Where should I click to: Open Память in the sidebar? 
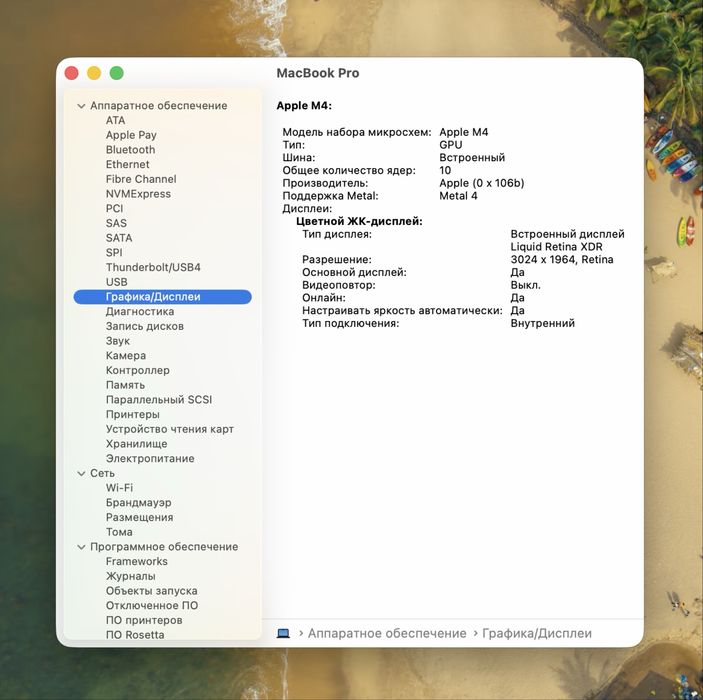click(x=125, y=385)
